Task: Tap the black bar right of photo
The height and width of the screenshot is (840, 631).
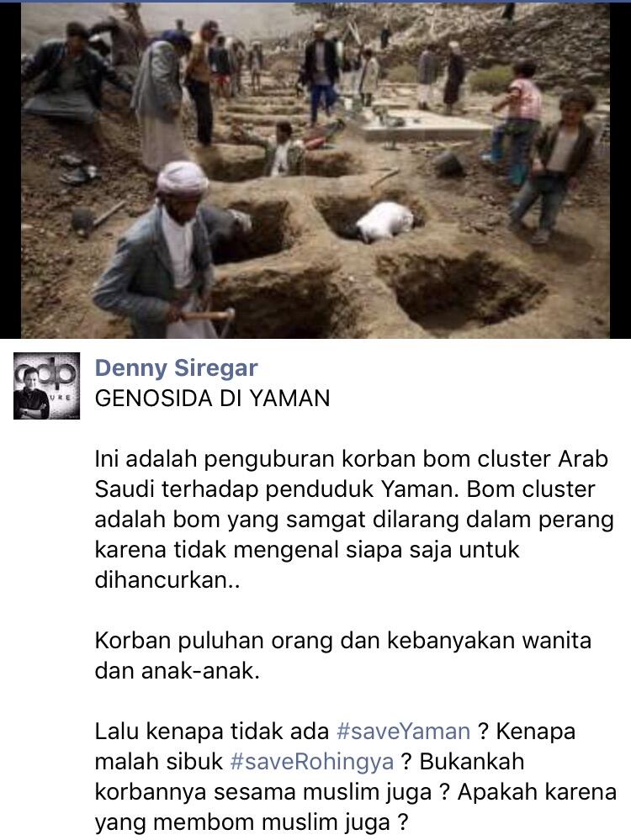Action: pos(620,171)
